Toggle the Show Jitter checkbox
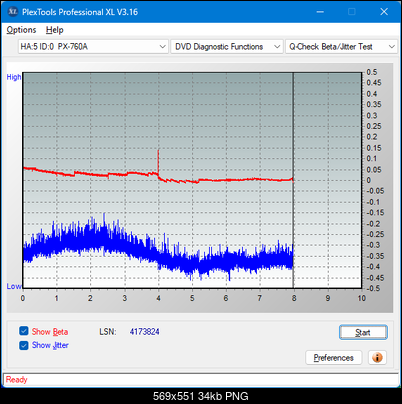This screenshot has height=404, width=402. [x=24, y=345]
